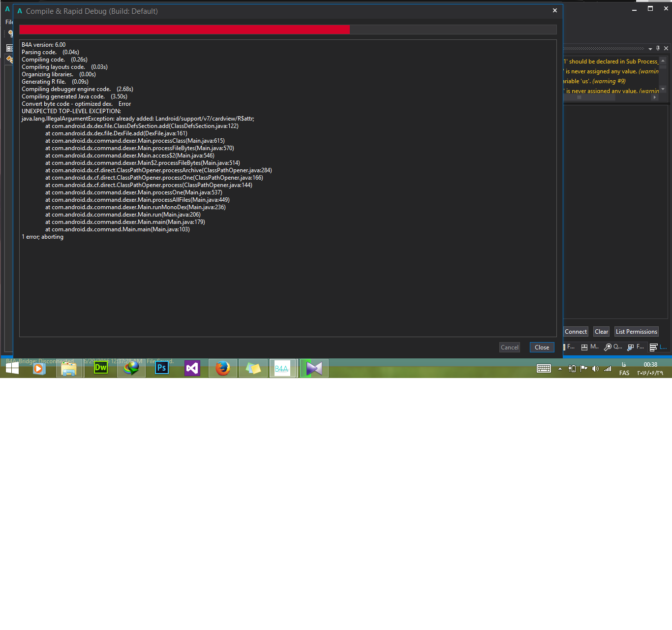The image size is (672, 630).
Task: Open Internet Download Manager taskbar icon
Action: (131, 368)
